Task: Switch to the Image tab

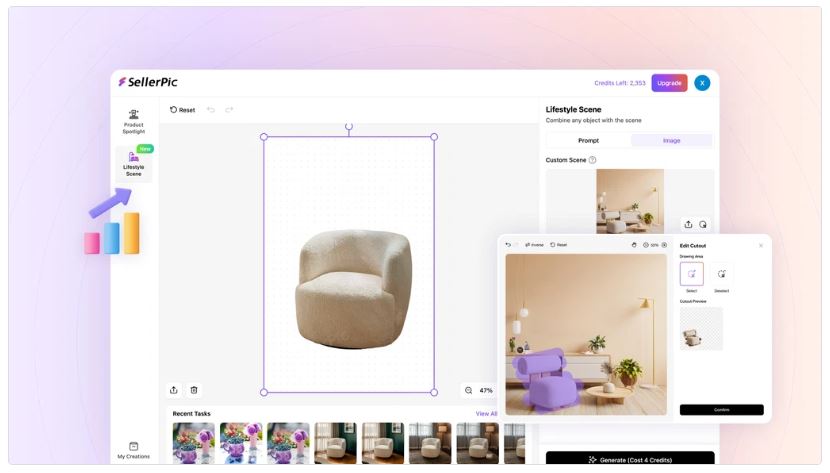Action: click(x=671, y=140)
